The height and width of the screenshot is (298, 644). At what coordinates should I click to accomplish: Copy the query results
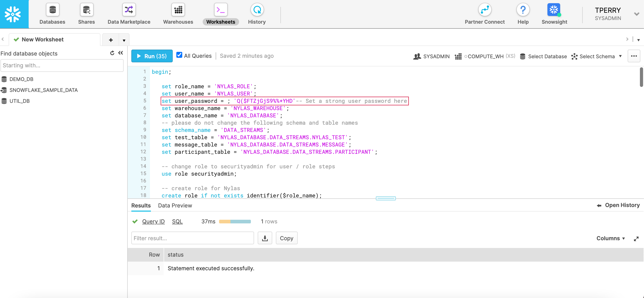[287, 238]
